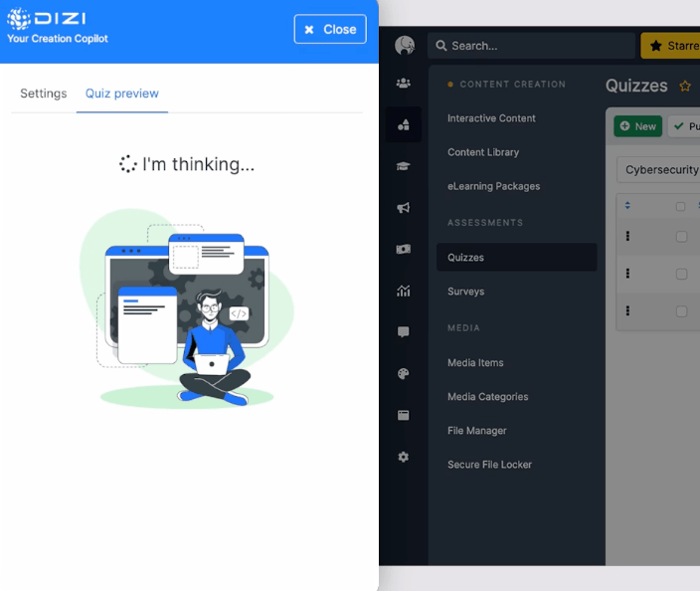Click the chat bubble sidebar icon

403,332
